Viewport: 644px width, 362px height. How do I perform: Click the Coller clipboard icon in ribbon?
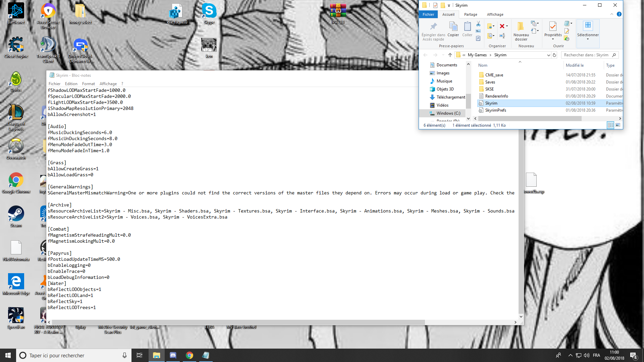pyautogui.click(x=467, y=26)
